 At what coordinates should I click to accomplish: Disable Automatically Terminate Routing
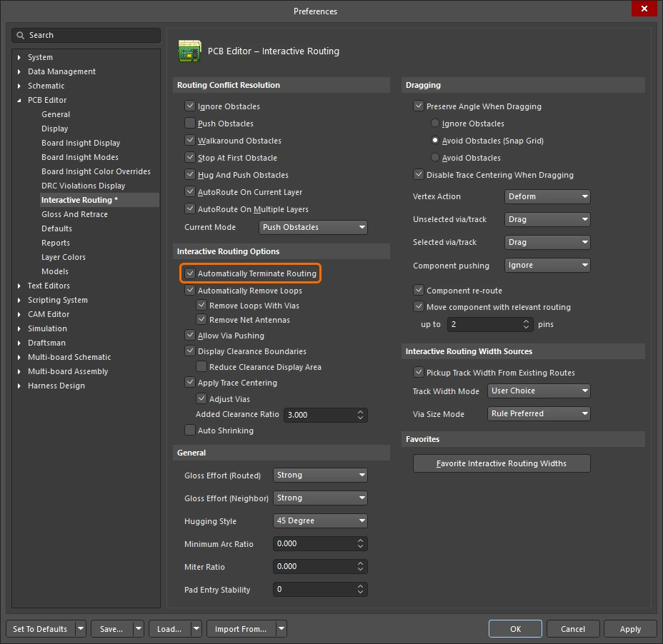click(x=190, y=273)
